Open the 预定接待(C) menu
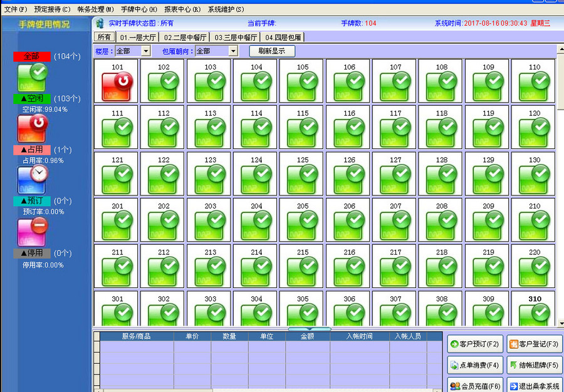The width and height of the screenshot is (564, 392). click(x=53, y=9)
